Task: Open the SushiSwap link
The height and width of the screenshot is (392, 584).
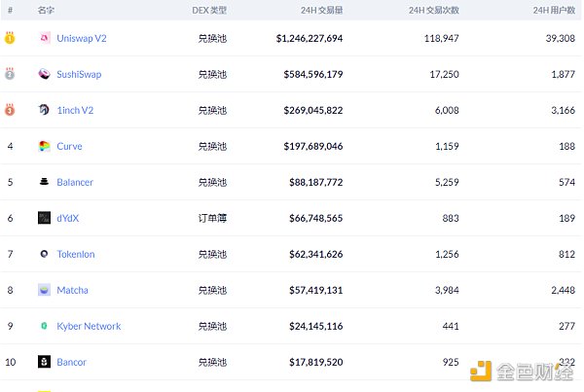Action: pos(79,74)
